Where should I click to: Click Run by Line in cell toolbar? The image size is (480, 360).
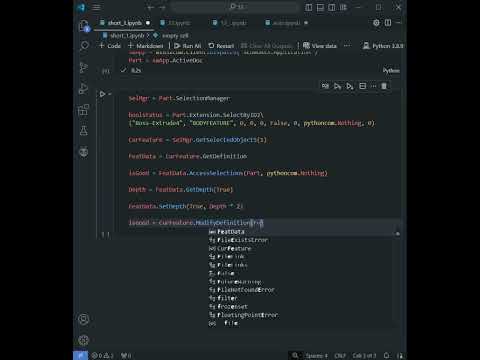coord(325,86)
